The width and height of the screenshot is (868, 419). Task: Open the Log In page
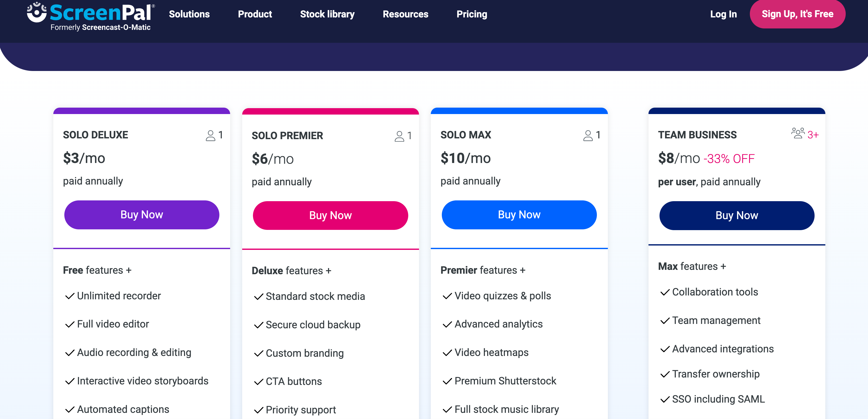(723, 14)
